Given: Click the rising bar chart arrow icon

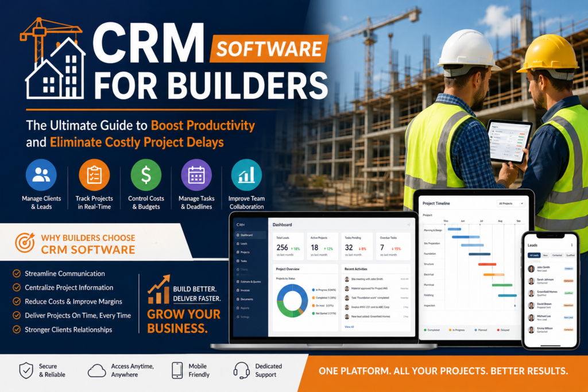Looking at the screenshot, I should (158, 289).
